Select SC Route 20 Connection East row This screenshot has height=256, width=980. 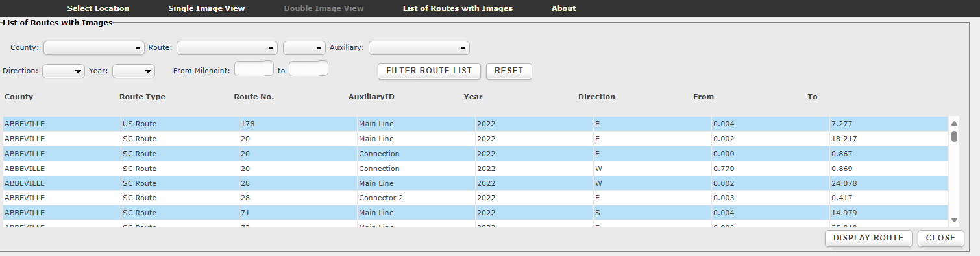[x=475, y=154]
